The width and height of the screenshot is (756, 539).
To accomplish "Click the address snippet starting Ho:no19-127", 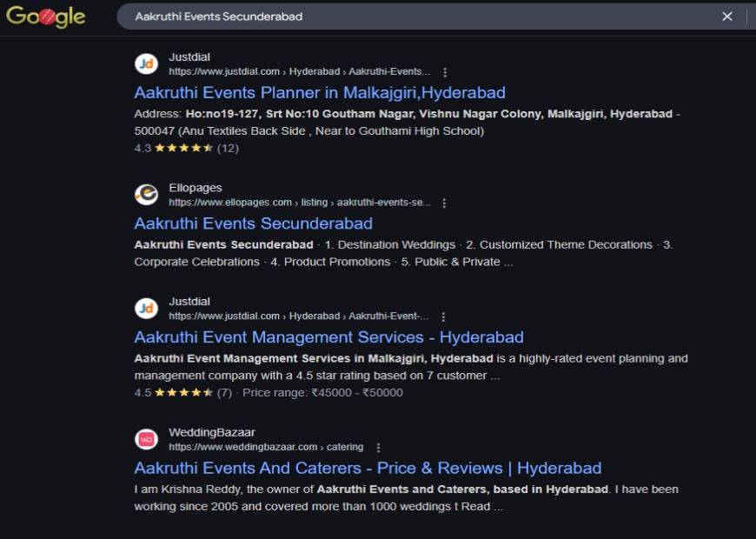I will pos(407,122).
